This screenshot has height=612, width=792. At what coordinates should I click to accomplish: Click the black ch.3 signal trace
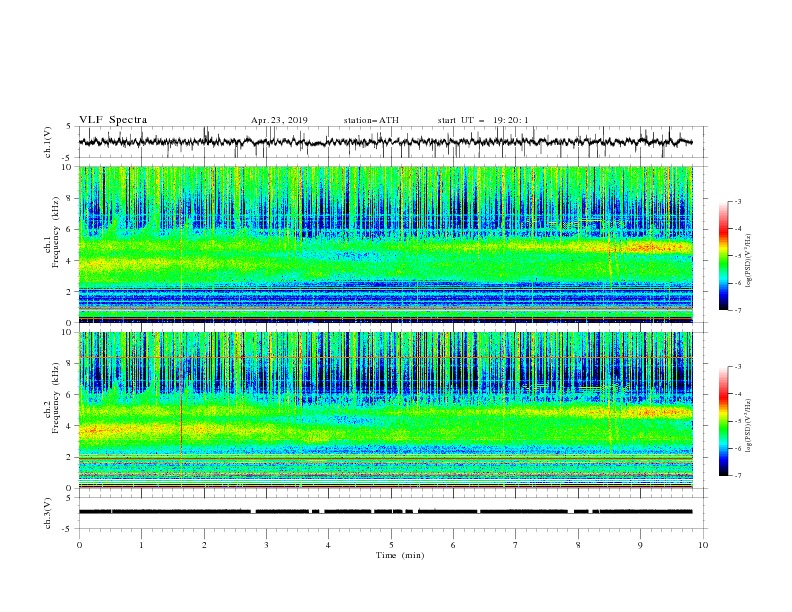click(385, 512)
